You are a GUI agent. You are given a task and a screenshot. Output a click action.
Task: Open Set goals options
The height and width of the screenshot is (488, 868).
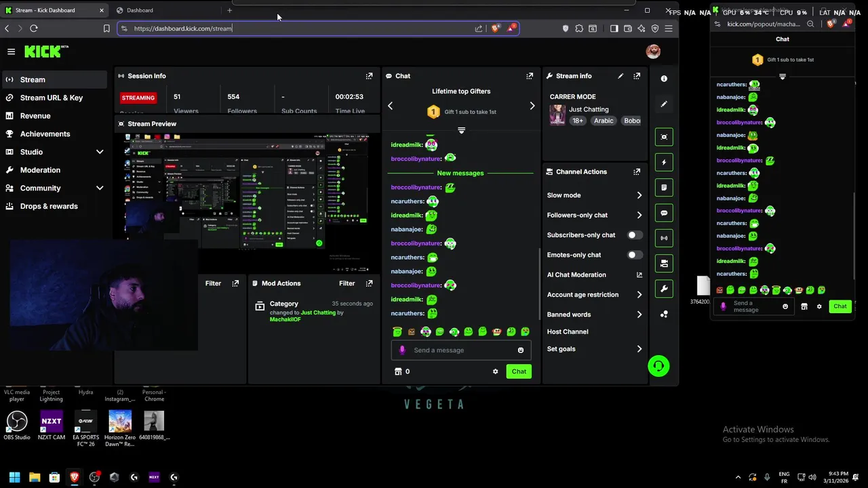tap(594, 349)
